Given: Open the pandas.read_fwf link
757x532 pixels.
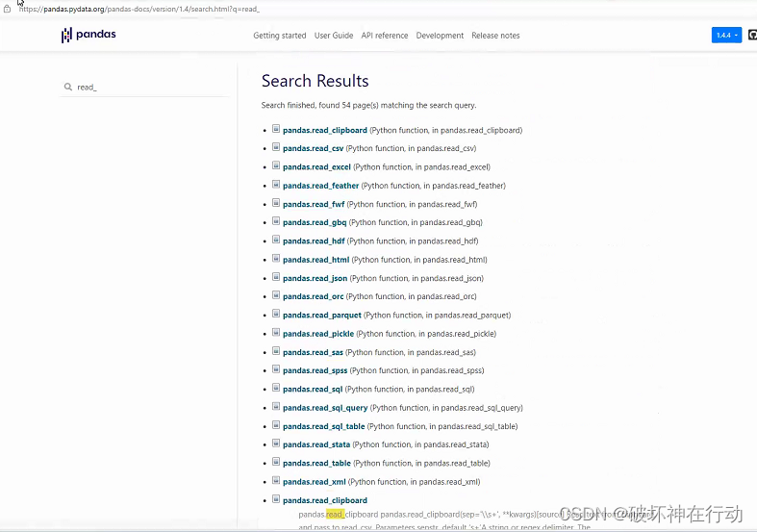Looking at the screenshot, I should [x=314, y=204].
